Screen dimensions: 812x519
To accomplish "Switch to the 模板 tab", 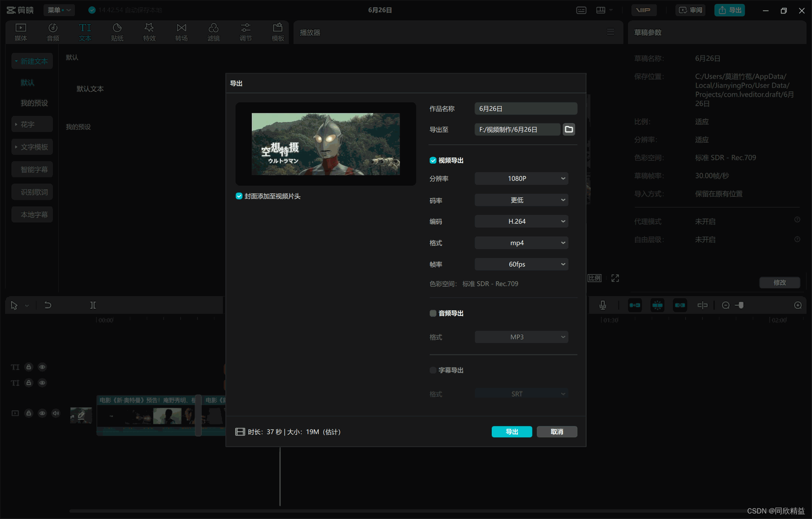I will click(278, 32).
